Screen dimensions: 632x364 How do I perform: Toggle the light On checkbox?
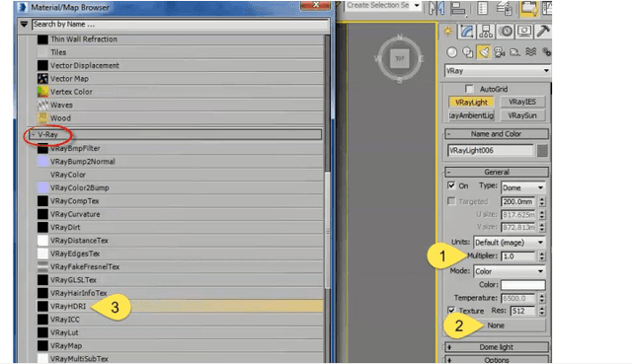(x=451, y=185)
